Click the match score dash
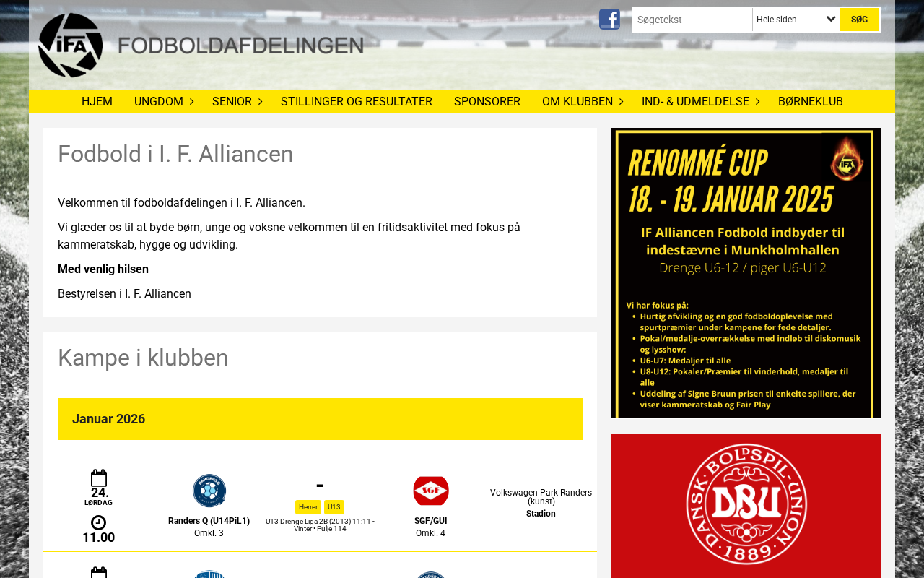The width and height of the screenshot is (924, 578). coord(320,485)
